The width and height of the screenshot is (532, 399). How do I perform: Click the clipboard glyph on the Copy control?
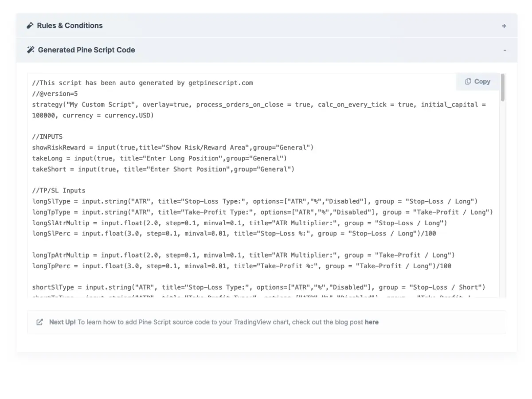468,82
